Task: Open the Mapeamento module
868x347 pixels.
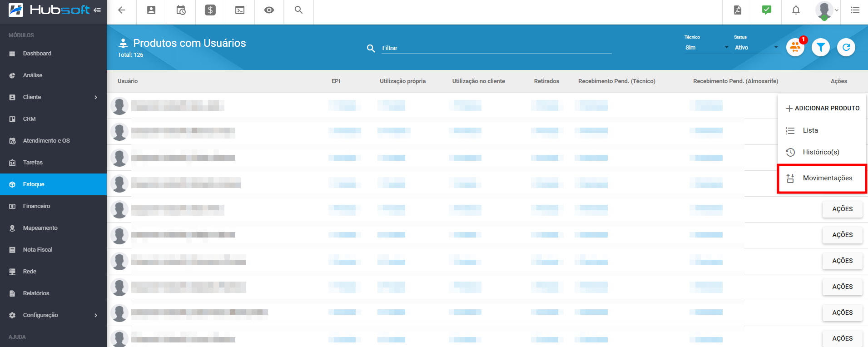Action: 53,228
